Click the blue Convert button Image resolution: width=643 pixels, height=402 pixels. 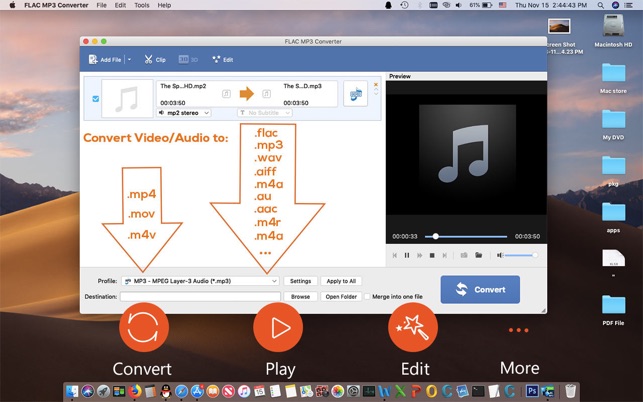pyautogui.click(x=480, y=289)
